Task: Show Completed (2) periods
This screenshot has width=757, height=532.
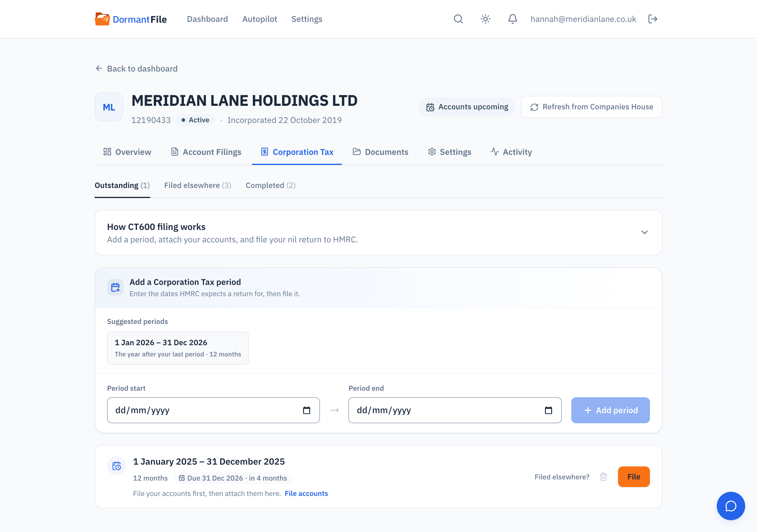Action: point(271,186)
